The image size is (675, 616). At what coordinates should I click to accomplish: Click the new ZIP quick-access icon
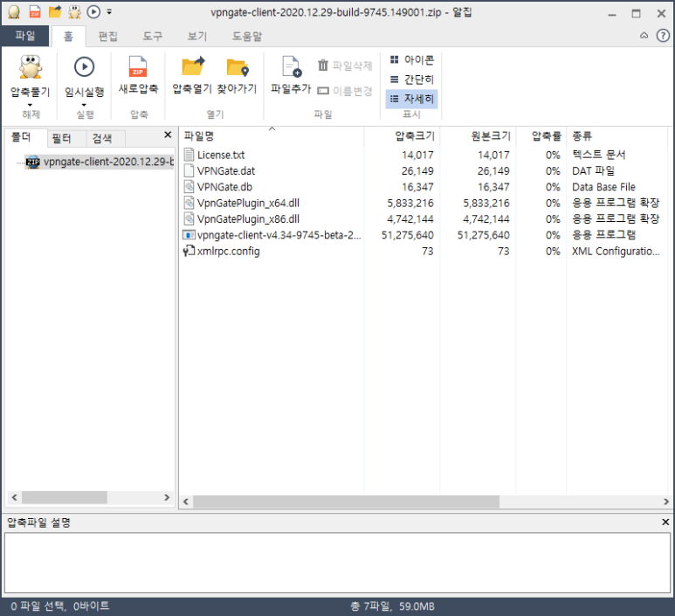[x=35, y=12]
